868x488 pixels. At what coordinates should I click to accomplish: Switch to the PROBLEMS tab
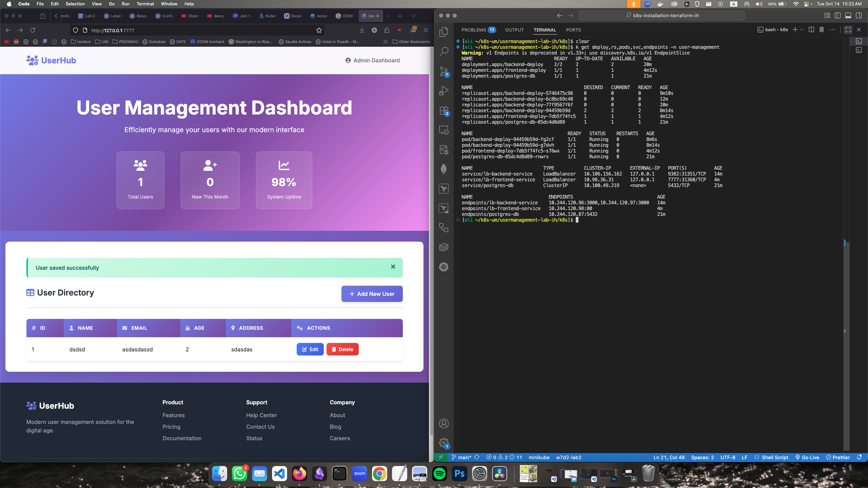(474, 30)
